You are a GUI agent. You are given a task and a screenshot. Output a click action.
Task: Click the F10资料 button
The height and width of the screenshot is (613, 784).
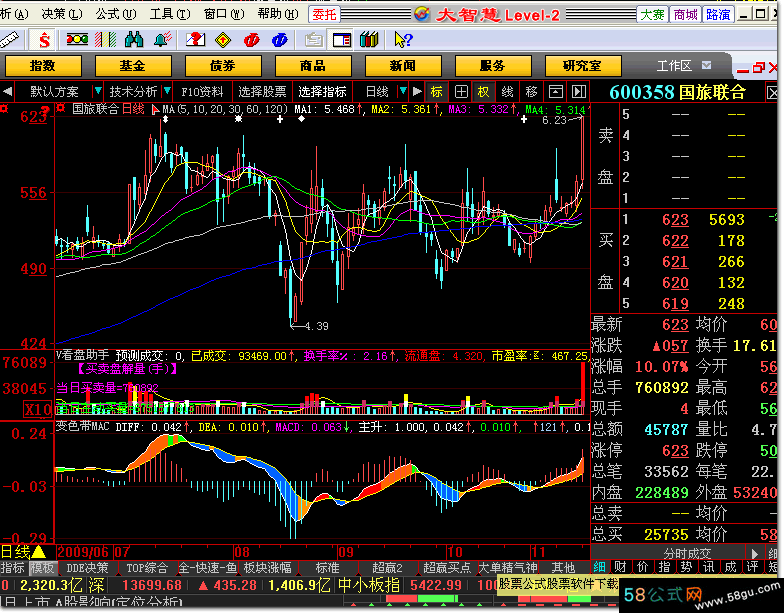point(202,92)
